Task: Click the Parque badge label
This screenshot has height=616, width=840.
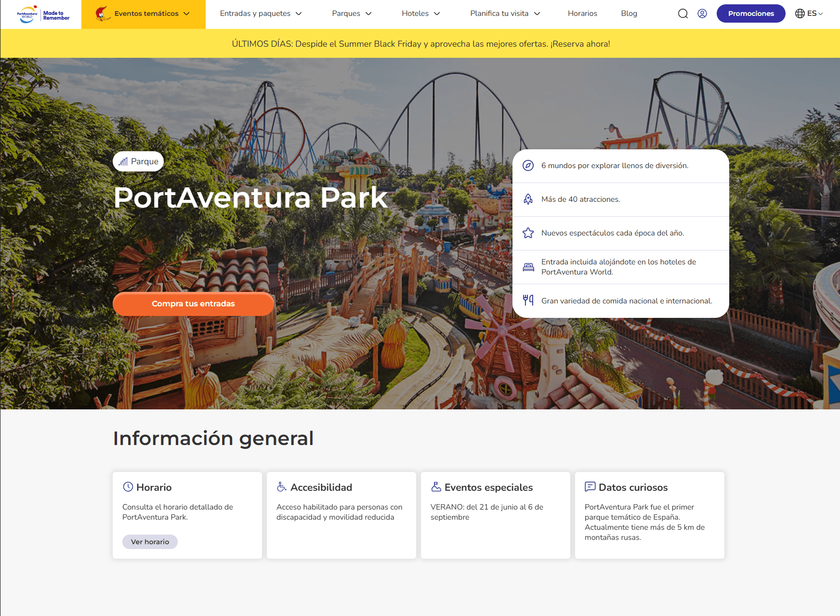Action: tap(138, 161)
